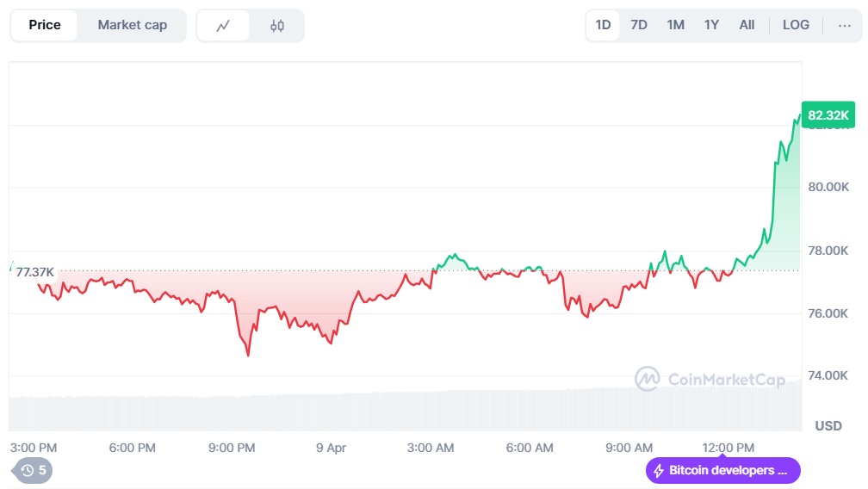
Task: Toggle the LOG scale option
Action: click(796, 25)
